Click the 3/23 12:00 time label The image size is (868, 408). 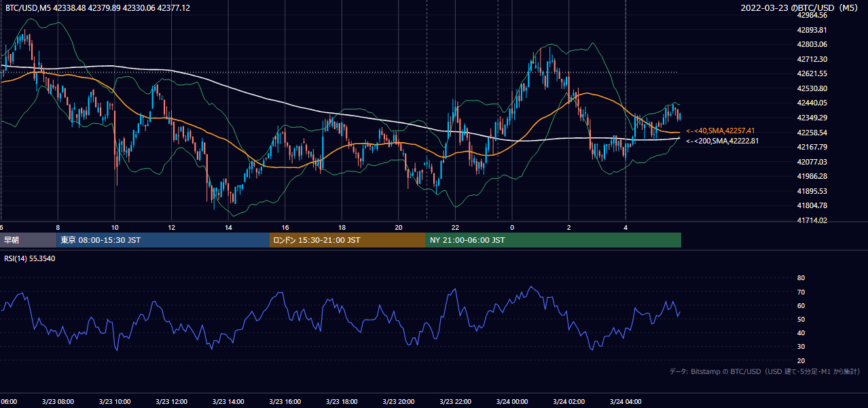(x=171, y=402)
